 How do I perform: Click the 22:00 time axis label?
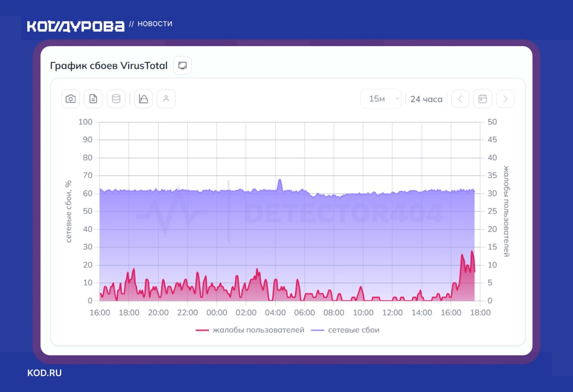coord(188,313)
